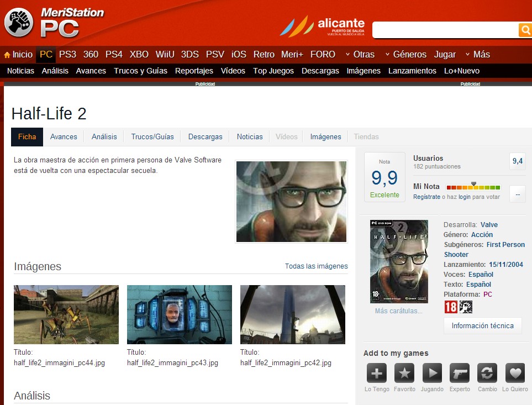Open Top Juegos in the submenu
Viewport: 532px width, 405px height.
[273, 71]
